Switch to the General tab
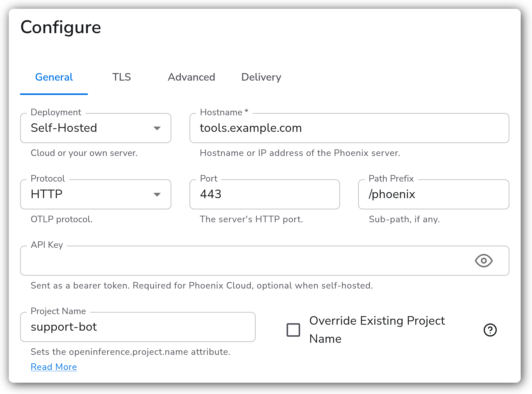Image resolution: width=532 pixels, height=394 pixels. [x=54, y=77]
